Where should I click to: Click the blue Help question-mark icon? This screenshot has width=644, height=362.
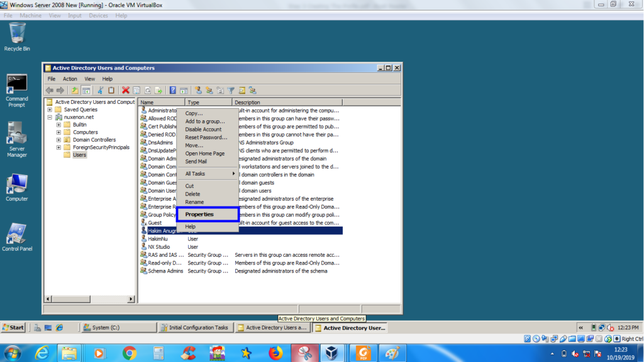pyautogui.click(x=173, y=90)
